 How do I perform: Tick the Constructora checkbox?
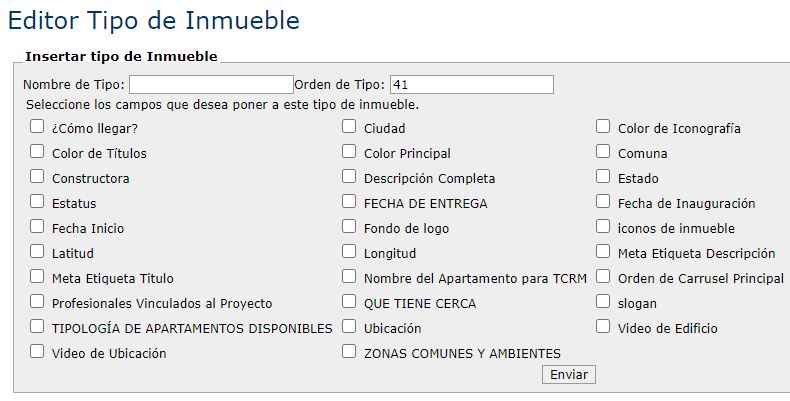(x=37, y=177)
